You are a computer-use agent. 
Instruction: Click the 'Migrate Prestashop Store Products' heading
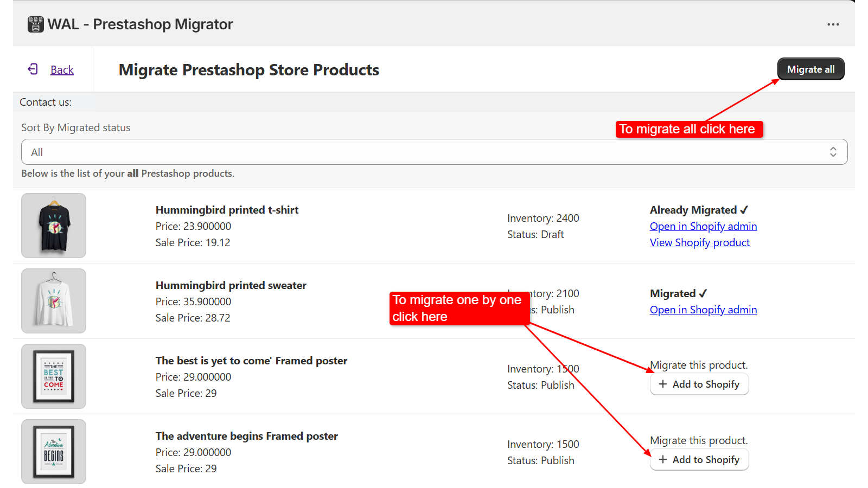point(249,70)
